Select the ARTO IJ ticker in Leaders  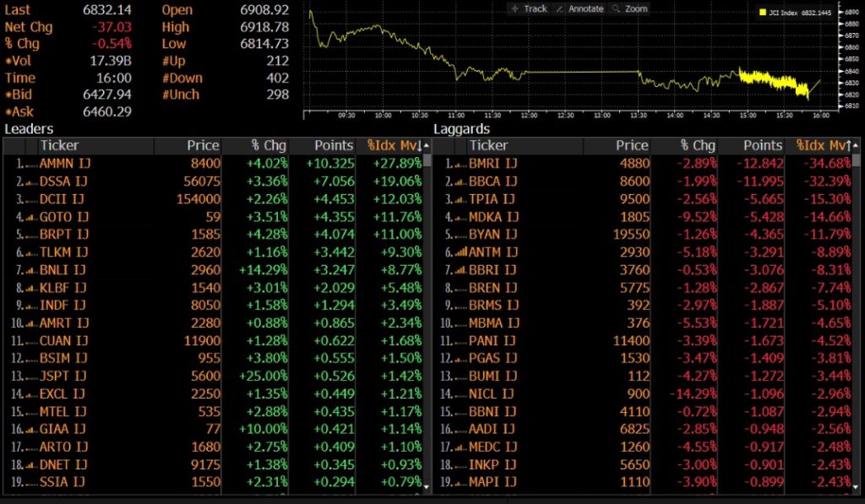point(64,447)
